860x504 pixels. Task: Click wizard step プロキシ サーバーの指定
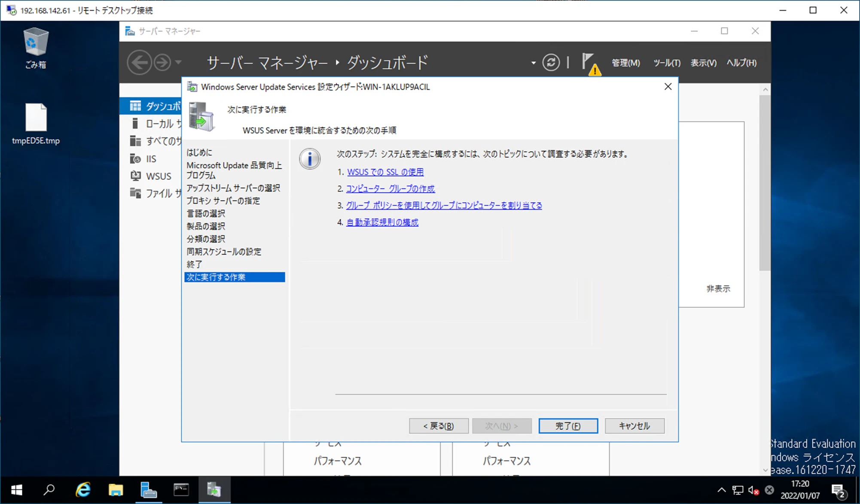click(x=223, y=201)
